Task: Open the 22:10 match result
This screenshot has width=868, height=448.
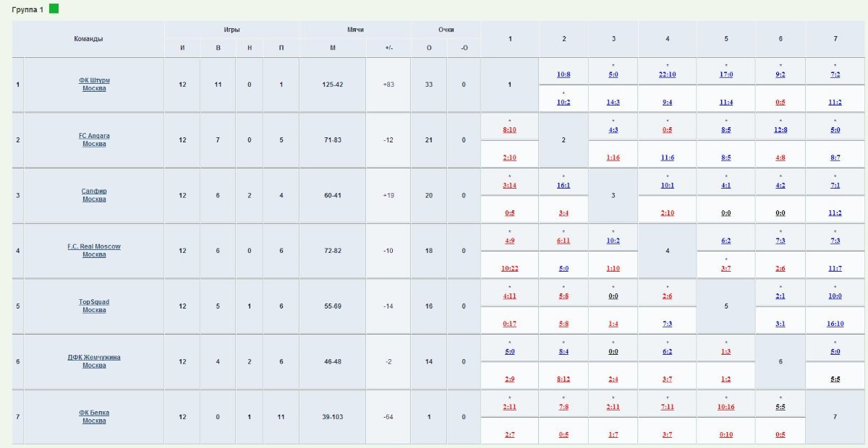Action: pyautogui.click(x=667, y=74)
